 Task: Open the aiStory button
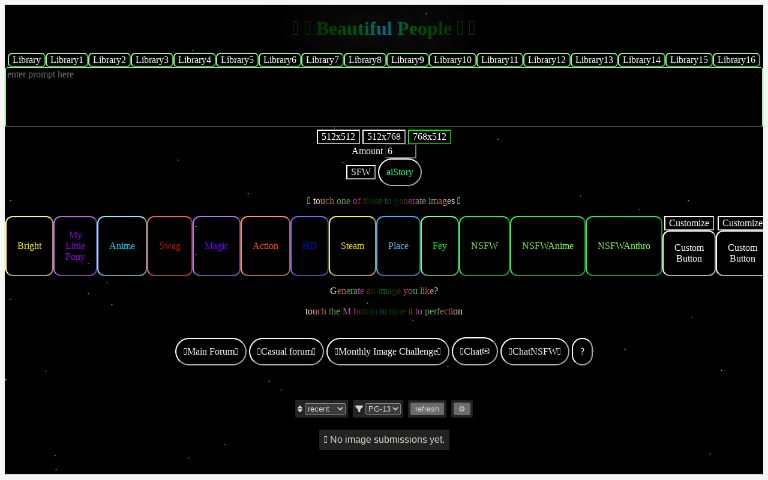coord(400,172)
